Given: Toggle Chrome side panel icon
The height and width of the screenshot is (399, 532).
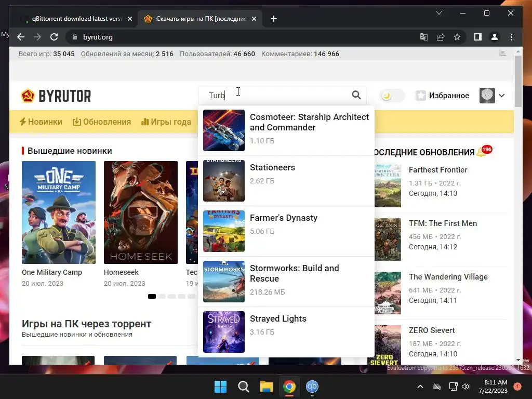Looking at the screenshot, I should [478, 37].
